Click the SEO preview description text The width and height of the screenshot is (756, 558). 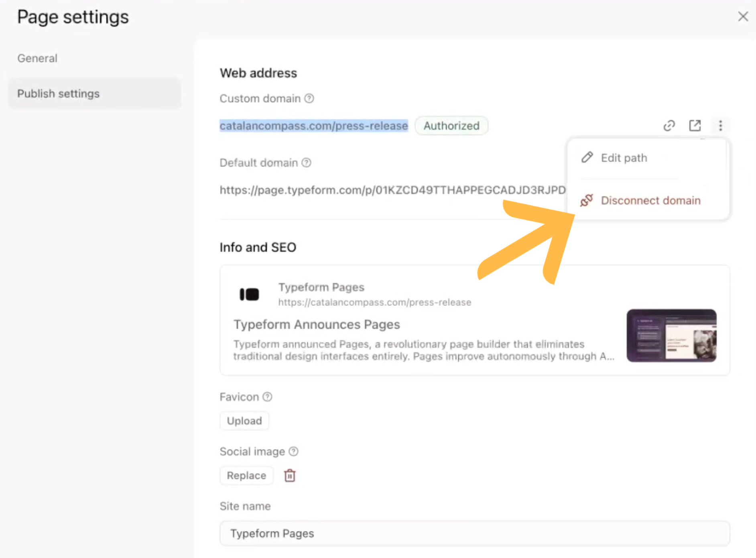424,350
